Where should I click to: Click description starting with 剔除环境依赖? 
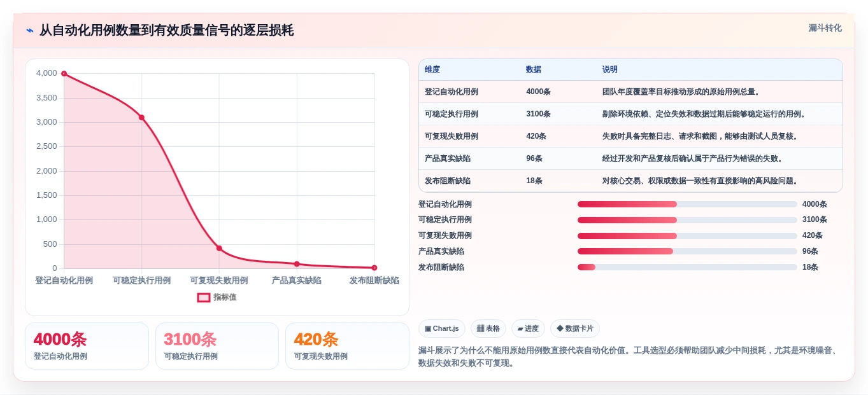tap(705, 114)
